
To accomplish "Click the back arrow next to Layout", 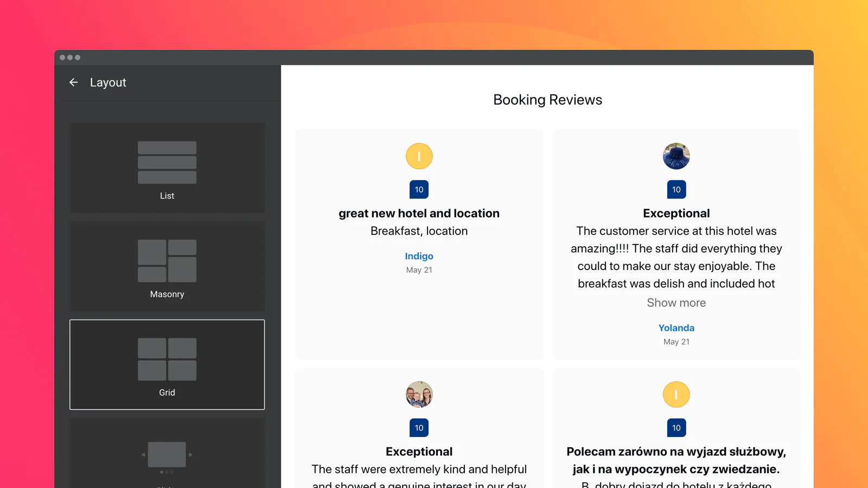I will pos(74,82).
